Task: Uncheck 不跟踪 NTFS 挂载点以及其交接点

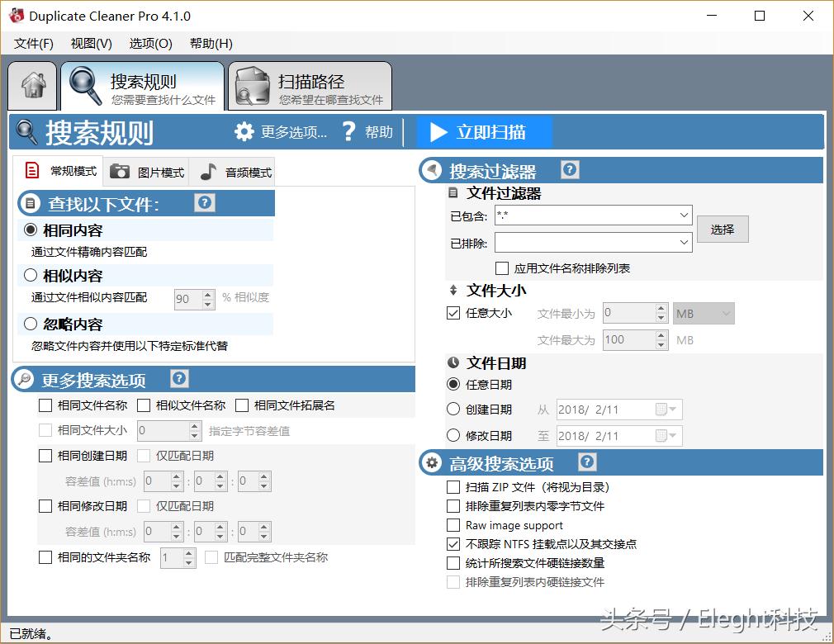Action: coord(453,544)
